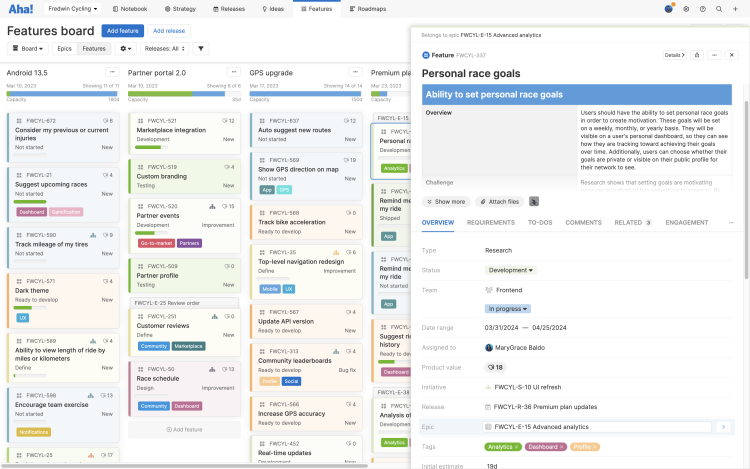The height and width of the screenshot is (469, 750).
Task: Open the Fredwin Cycling workspace dropdown
Action: [73, 9]
